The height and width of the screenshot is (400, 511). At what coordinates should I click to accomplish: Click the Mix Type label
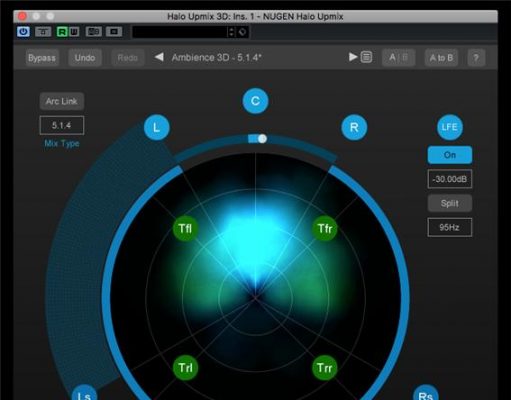pyautogui.click(x=62, y=143)
